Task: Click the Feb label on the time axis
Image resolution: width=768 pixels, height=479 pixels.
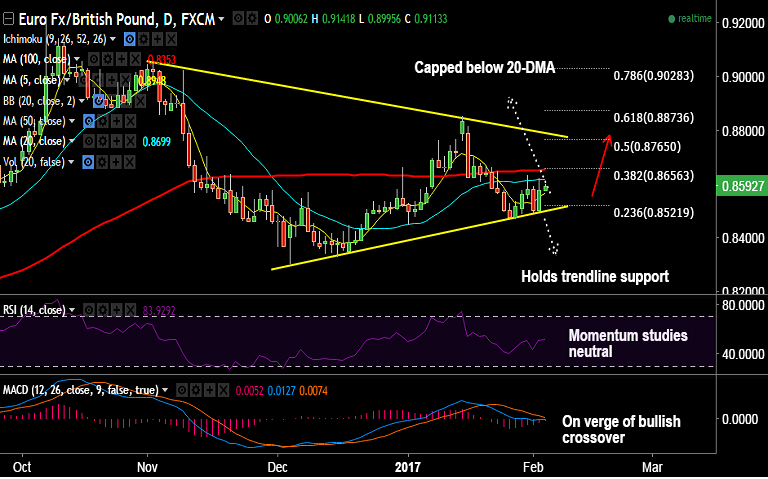Action: [532, 467]
